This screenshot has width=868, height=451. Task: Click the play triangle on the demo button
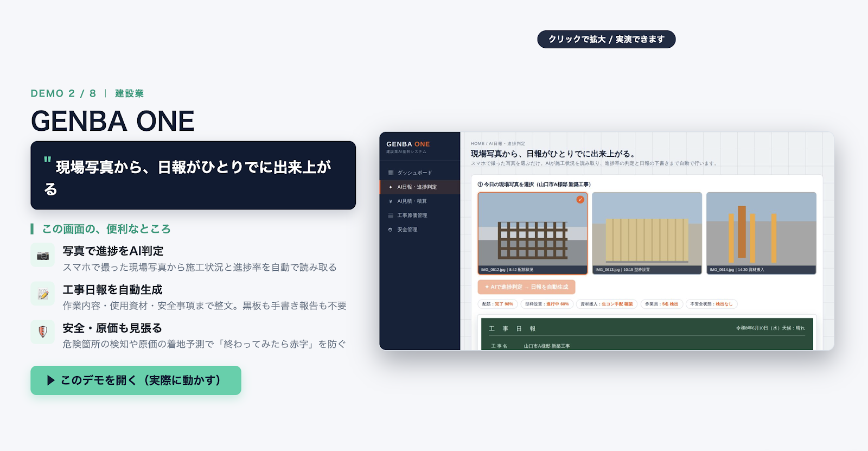tap(51, 380)
